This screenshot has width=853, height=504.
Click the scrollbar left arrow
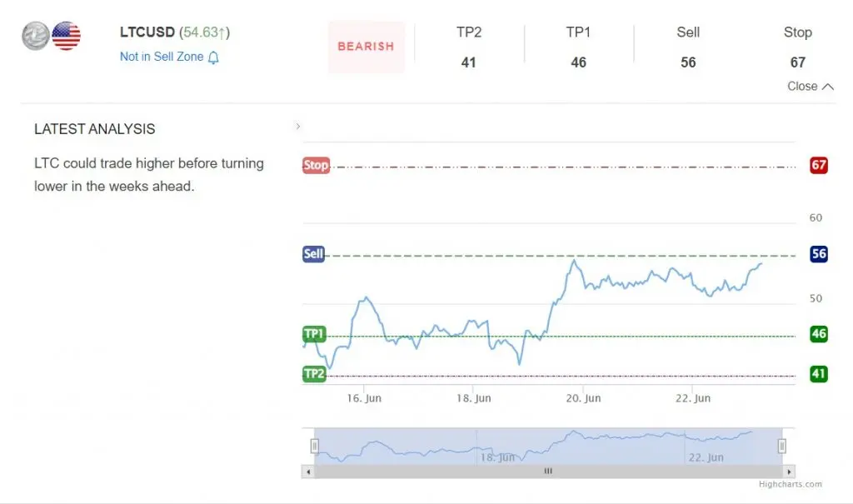(308, 472)
